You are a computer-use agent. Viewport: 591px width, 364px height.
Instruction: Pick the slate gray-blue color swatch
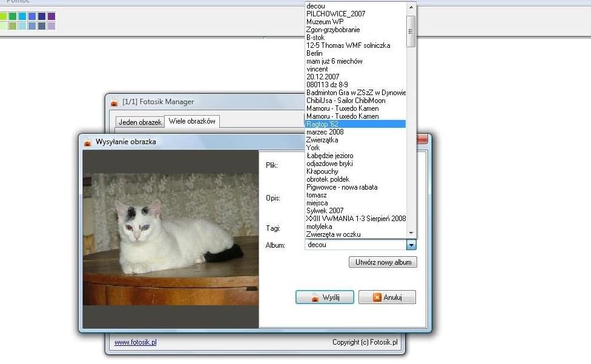click(x=42, y=26)
